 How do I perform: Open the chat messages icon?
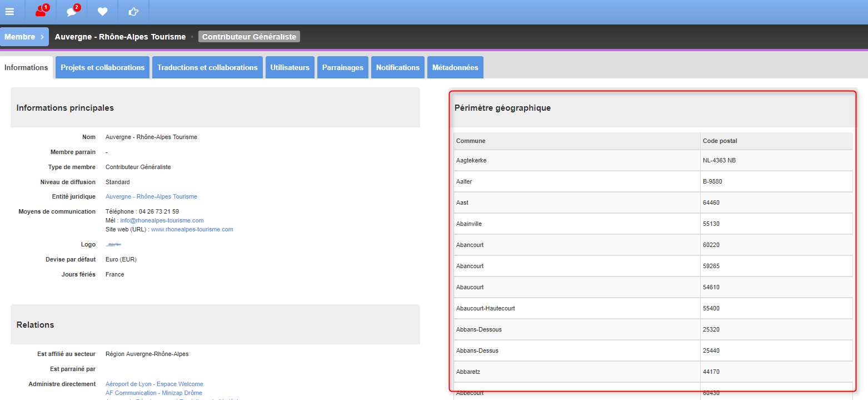(72, 12)
